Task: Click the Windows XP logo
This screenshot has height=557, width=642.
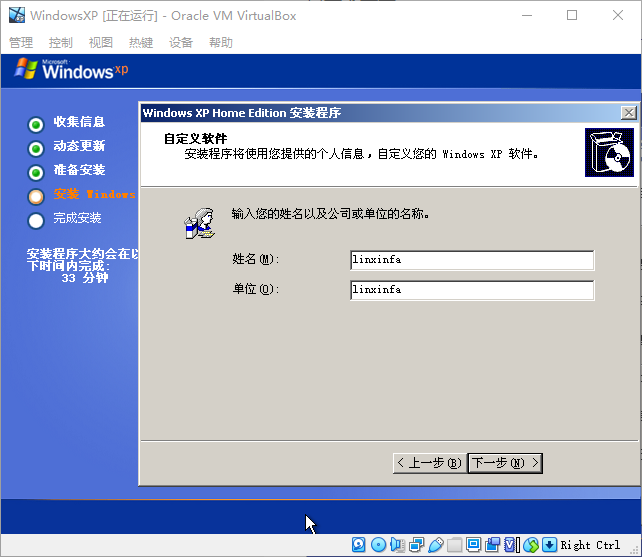Action: (x=71, y=69)
